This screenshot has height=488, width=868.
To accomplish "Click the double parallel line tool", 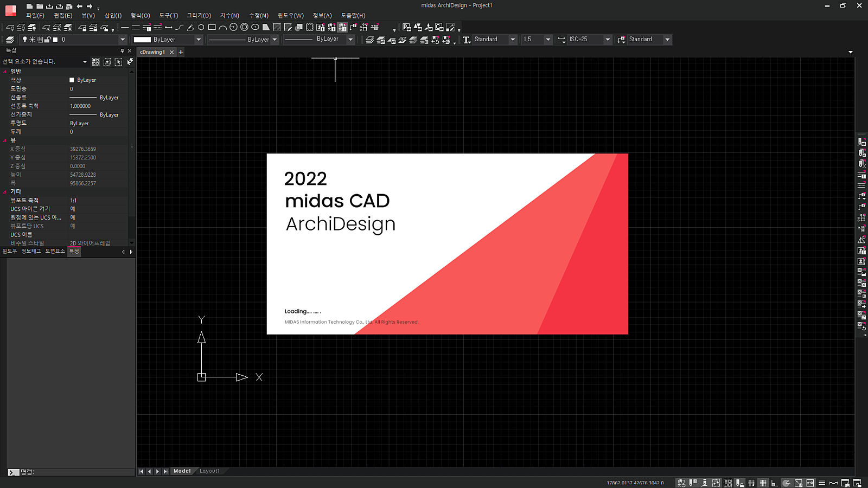I will 136,27.
